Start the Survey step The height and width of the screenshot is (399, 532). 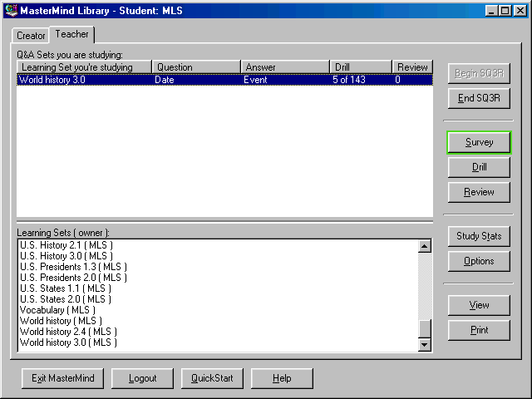(479, 142)
